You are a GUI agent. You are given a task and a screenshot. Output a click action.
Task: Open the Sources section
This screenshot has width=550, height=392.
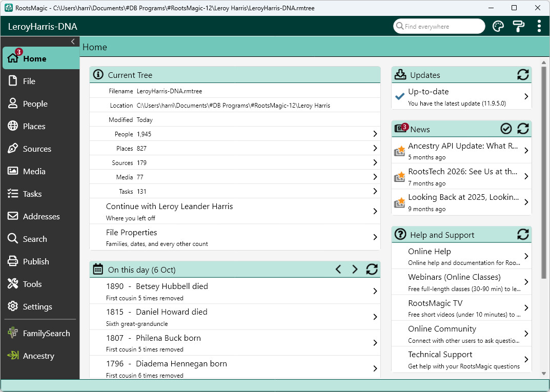pyautogui.click(x=40, y=149)
